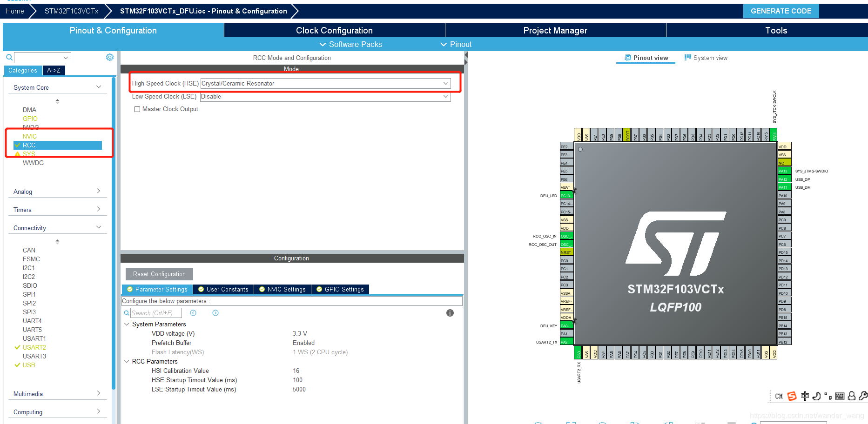The height and width of the screenshot is (424, 868).
Task: Open the IME wrench tools icon
Action: tap(863, 396)
